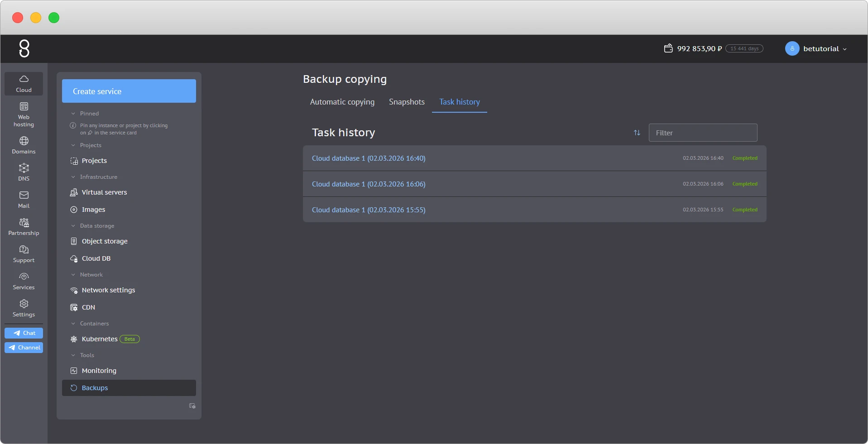868x444 pixels.
Task: Click the 02.03.2026 16:40 timestamp
Action: tap(703, 158)
